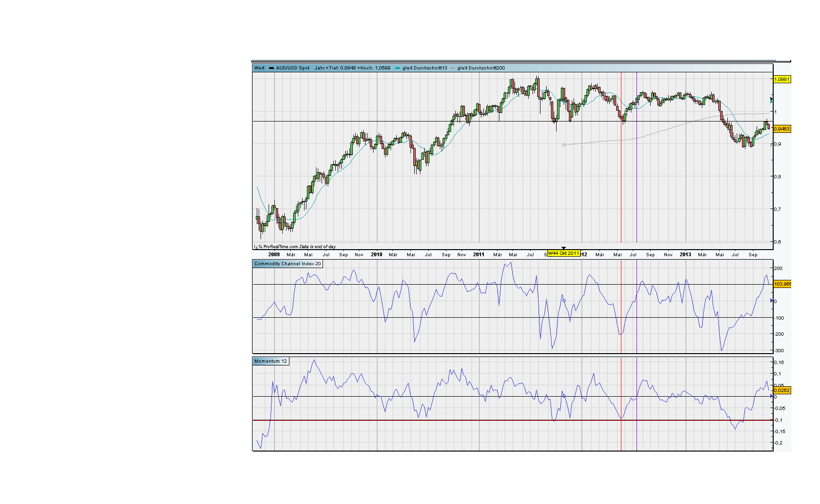Click the black AUD/USD Spot legend swatch
820x504 pixels.
(271, 68)
